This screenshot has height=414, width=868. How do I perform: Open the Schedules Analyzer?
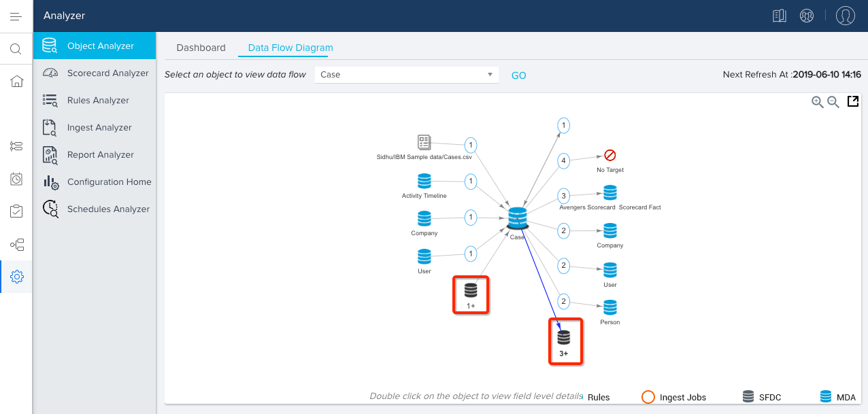click(109, 209)
